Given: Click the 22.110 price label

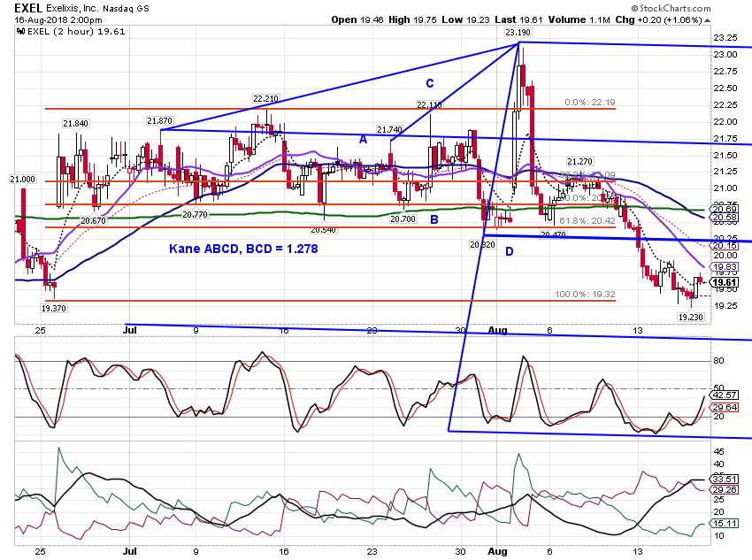Looking at the screenshot, I should point(429,104).
